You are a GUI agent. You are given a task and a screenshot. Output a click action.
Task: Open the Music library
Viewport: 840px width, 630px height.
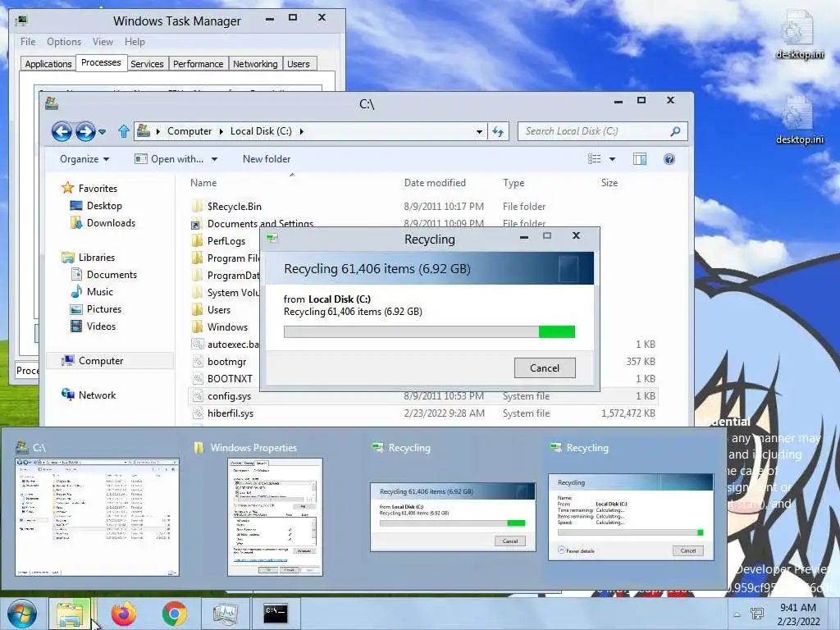point(92,292)
